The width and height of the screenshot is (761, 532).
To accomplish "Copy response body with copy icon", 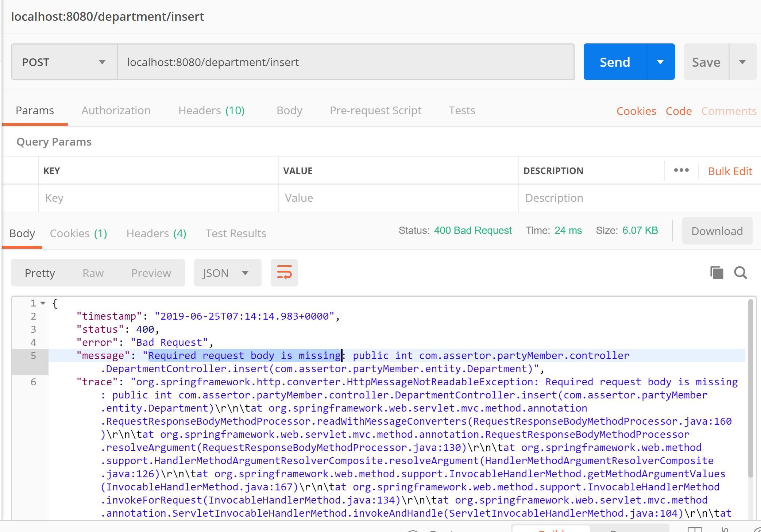I will tap(716, 273).
